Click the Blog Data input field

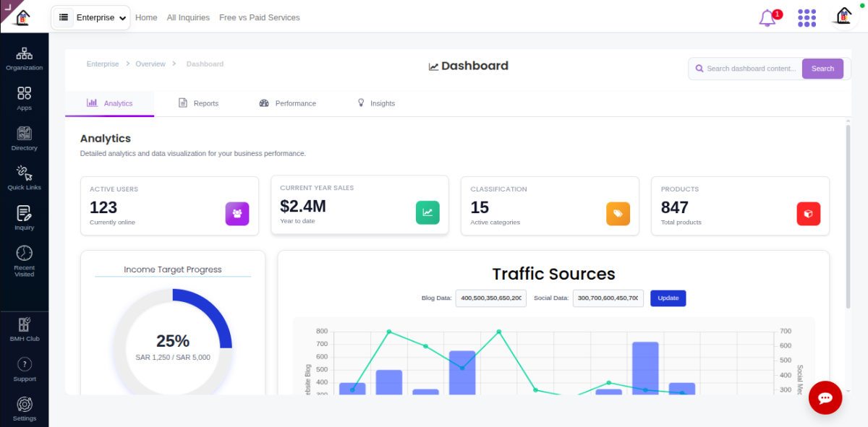[x=490, y=298]
